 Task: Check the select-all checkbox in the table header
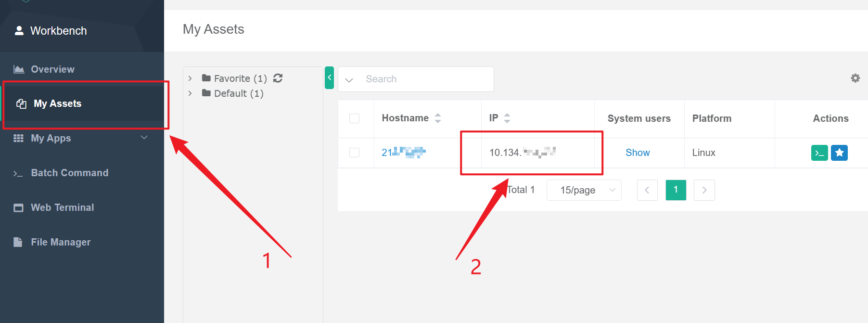coord(354,118)
